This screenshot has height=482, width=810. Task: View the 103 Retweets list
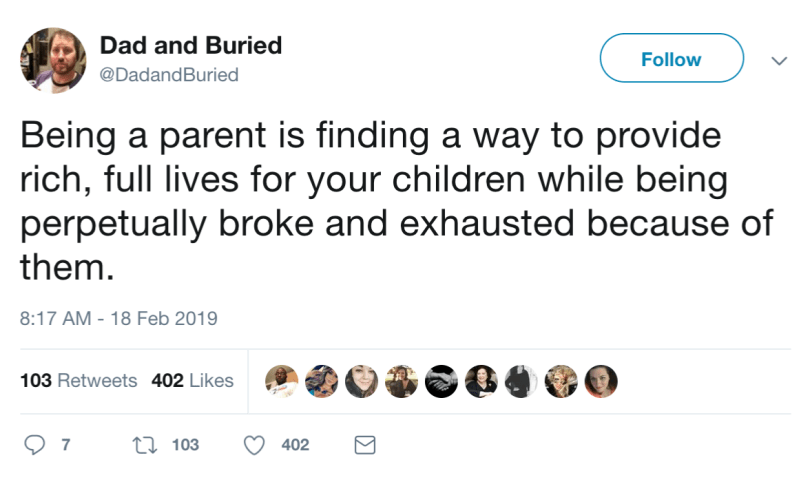tap(79, 381)
